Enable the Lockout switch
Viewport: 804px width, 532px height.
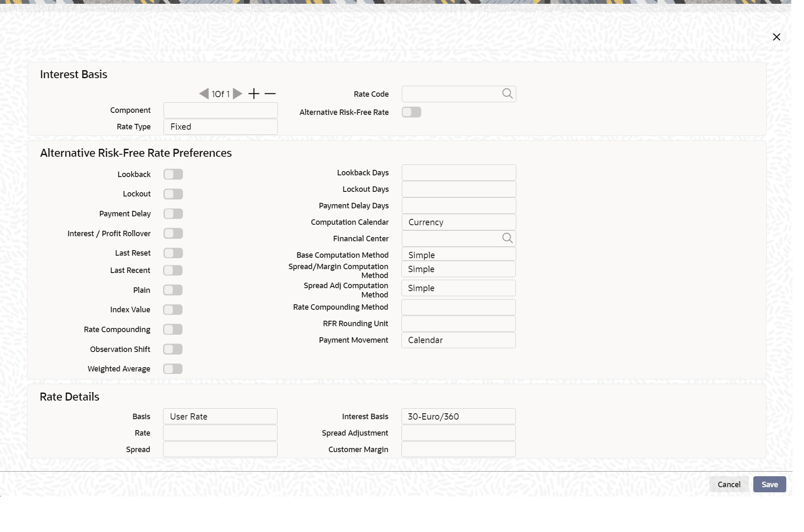[173, 194]
